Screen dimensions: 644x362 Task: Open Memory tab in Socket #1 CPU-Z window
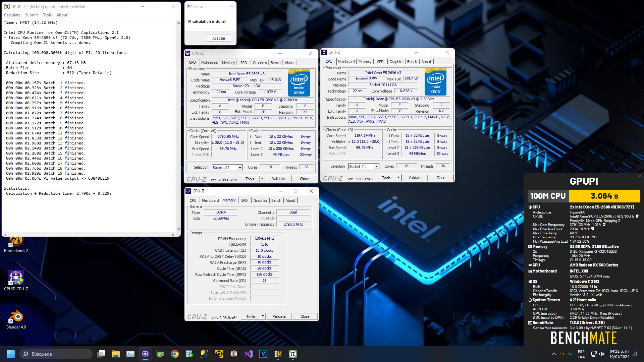365,62
